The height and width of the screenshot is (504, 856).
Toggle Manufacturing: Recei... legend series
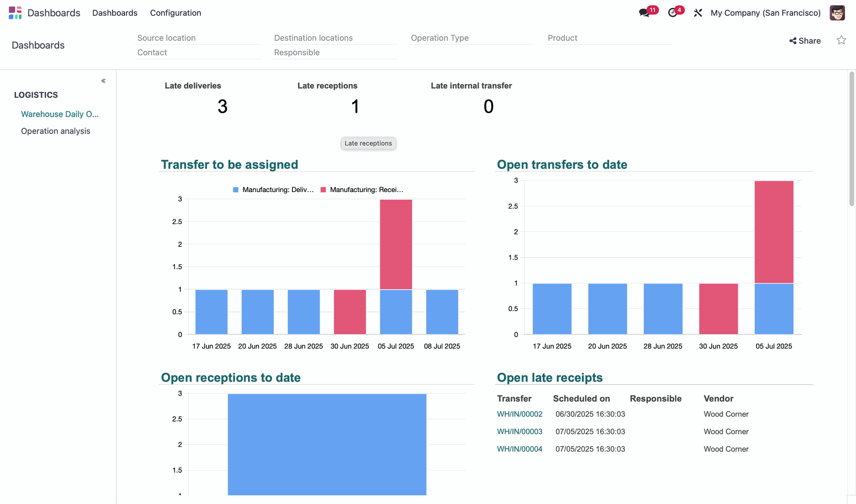click(362, 190)
